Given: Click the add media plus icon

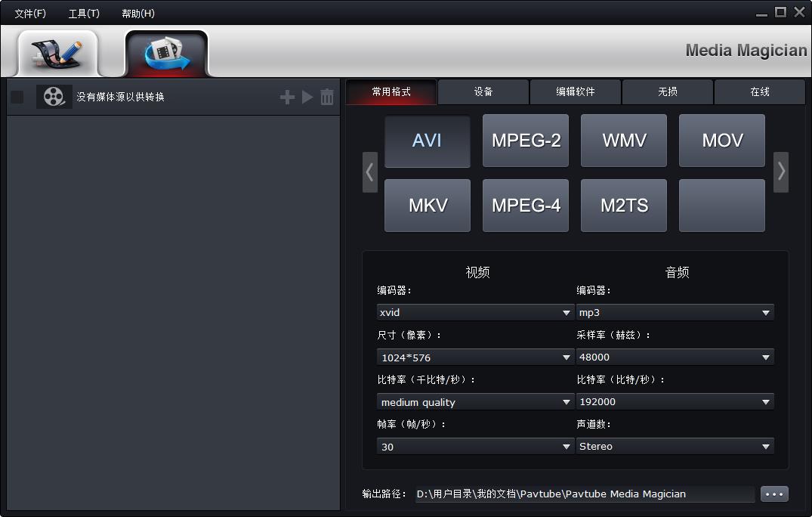Looking at the screenshot, I should coord(287,97).
